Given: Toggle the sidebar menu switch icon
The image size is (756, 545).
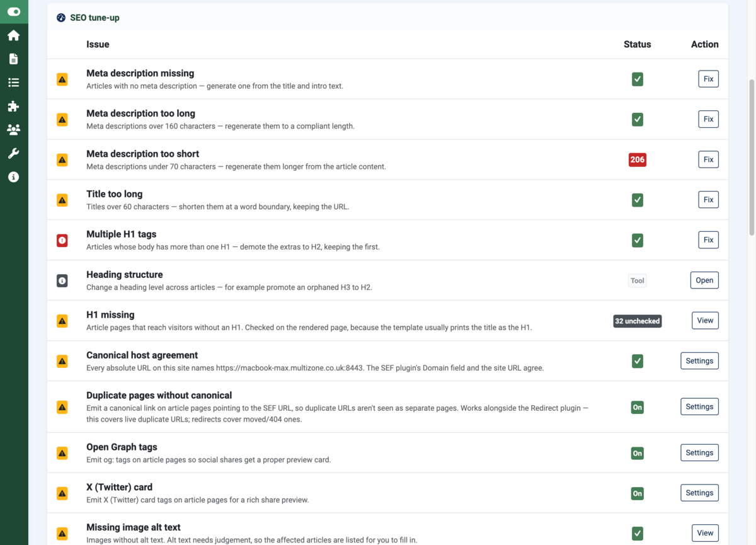Looking at the screenshot, I should point(14,11).
